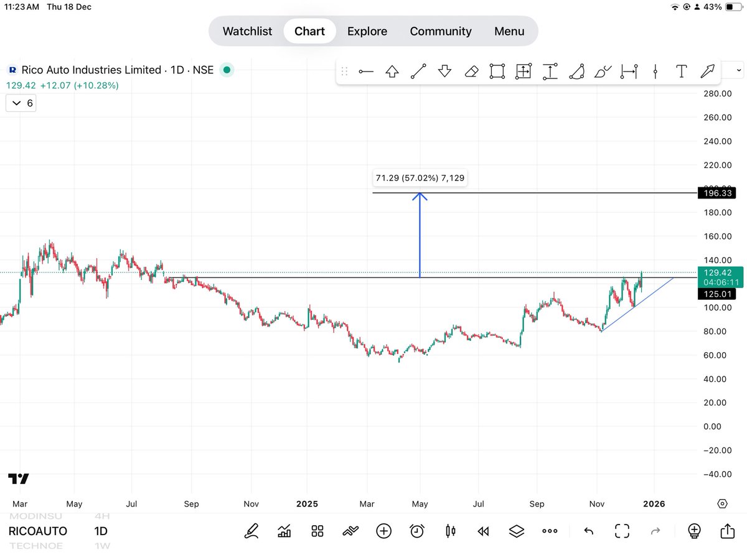The image size is (747, 560).
Task: Switch to the Watchlist tab
Action: click(247, 31)
